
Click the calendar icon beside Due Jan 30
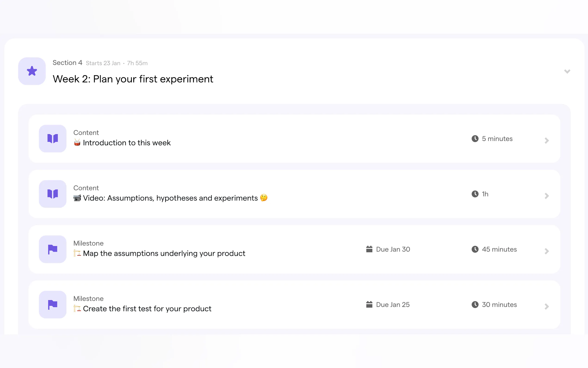369,249
